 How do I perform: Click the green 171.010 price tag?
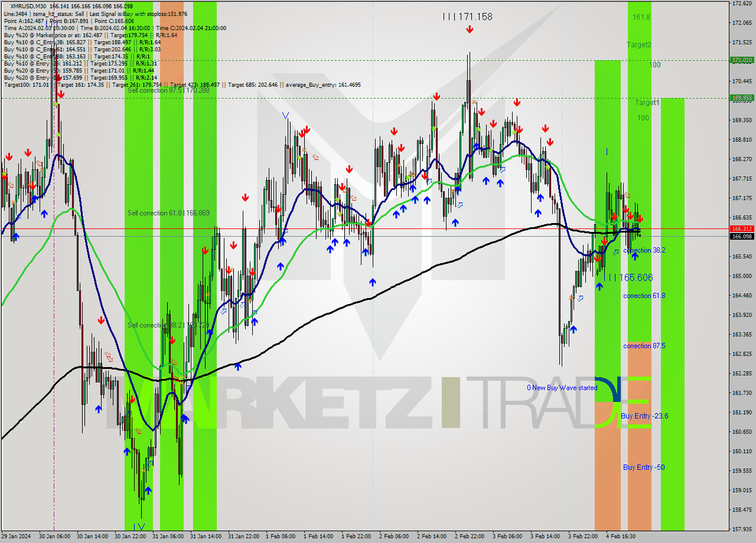click(x=742, y=60)
